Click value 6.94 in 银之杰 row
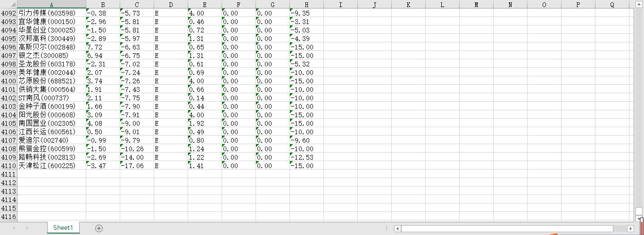The image size is (644, 235). (103, 56)
